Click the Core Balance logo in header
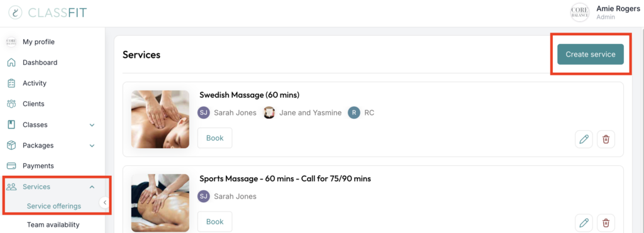This screenshot has height=233, width=644. pyautogui.click(x=580, y=13)
